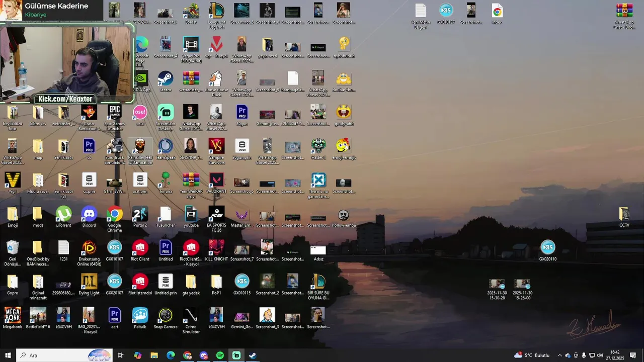Select the Vigil desktop icon

pyautogui.click(x=13, y=183)
